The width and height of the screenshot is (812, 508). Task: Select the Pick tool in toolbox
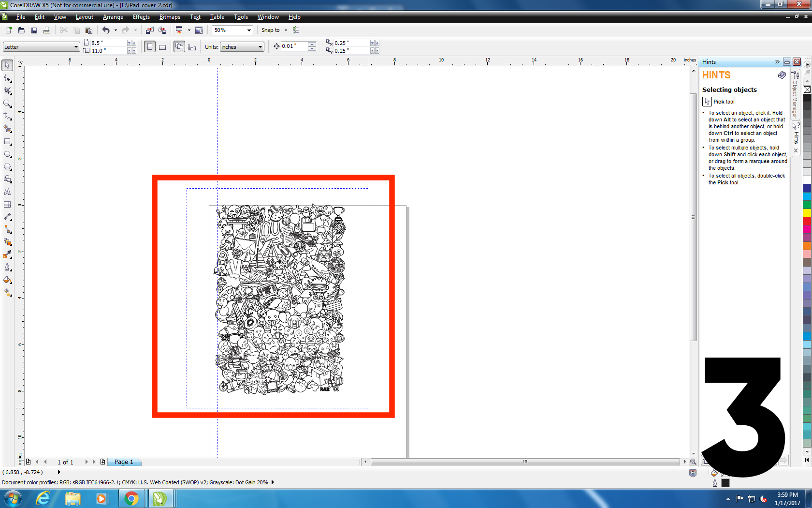[7, 65]
